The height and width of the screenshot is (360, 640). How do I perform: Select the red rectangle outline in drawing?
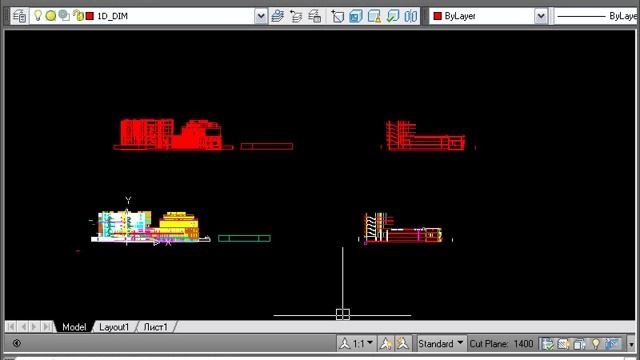267,146
